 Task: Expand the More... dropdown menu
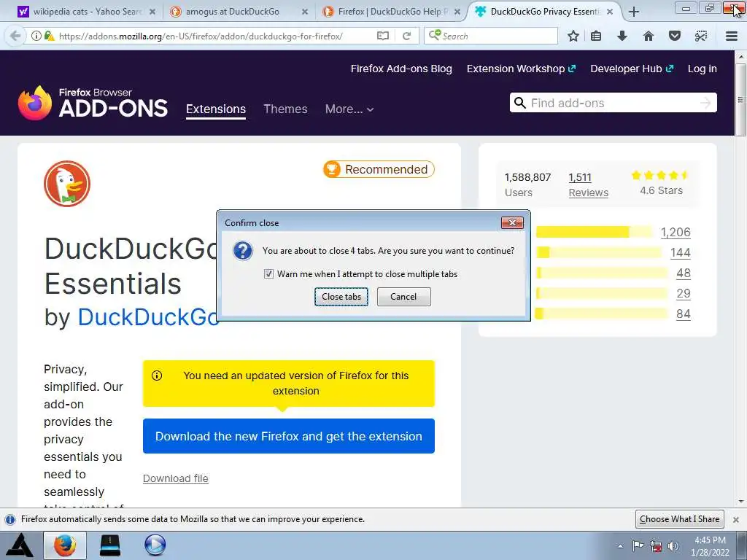click(x=349, y=109)
